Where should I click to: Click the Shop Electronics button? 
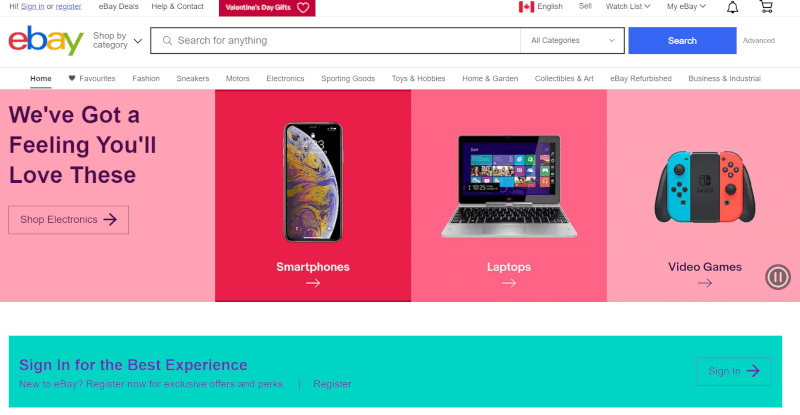(x=68, y=220)
